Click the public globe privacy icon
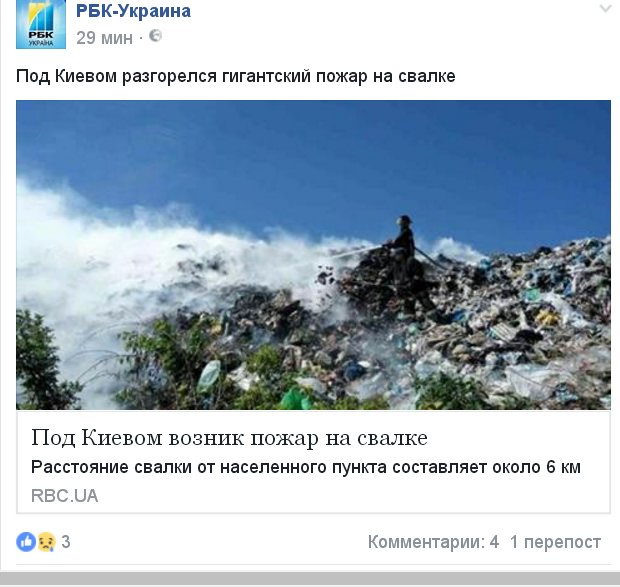620x587 pixels. 155,36
